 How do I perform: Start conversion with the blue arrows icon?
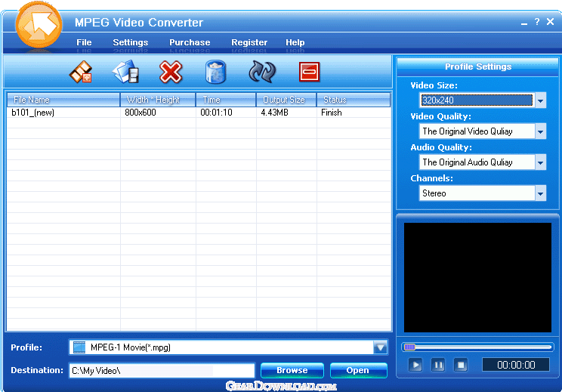point(262,72)
